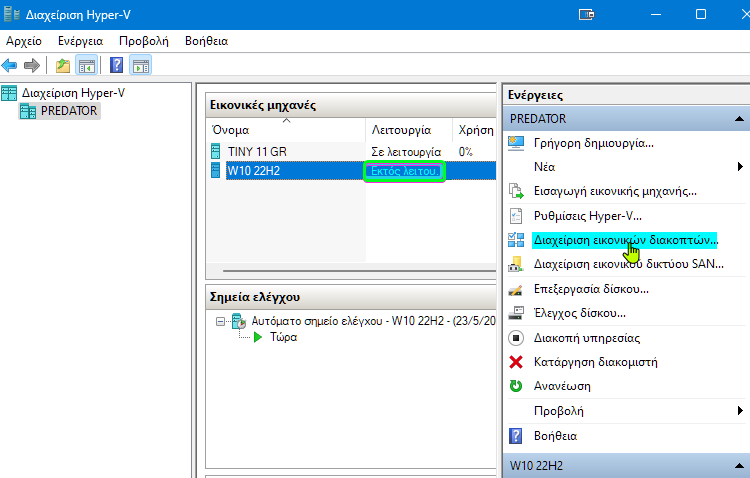Select the TINY 11 GR virtual machine row
The image size is (750, 478).
coord(352,152)
